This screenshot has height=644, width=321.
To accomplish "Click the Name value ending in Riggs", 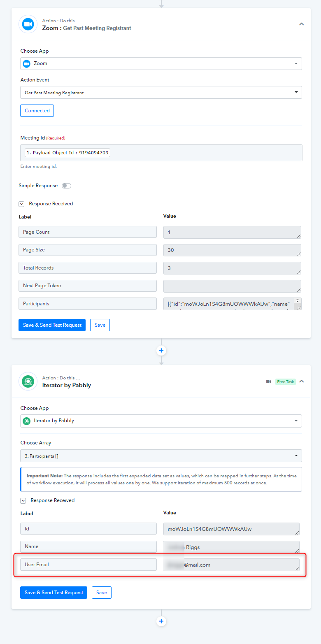I will [231, 547].
